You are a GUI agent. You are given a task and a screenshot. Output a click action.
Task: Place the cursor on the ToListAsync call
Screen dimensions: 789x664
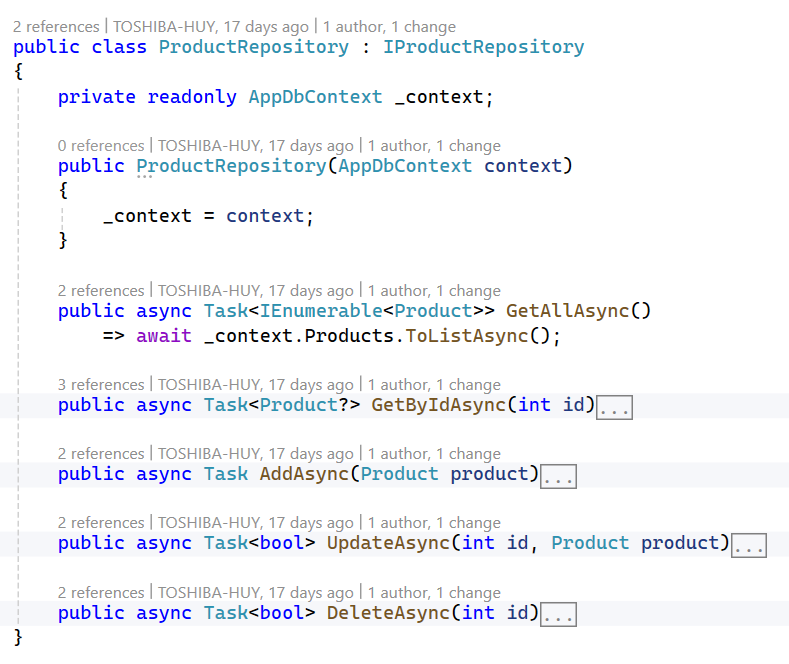tap(466, 336)
